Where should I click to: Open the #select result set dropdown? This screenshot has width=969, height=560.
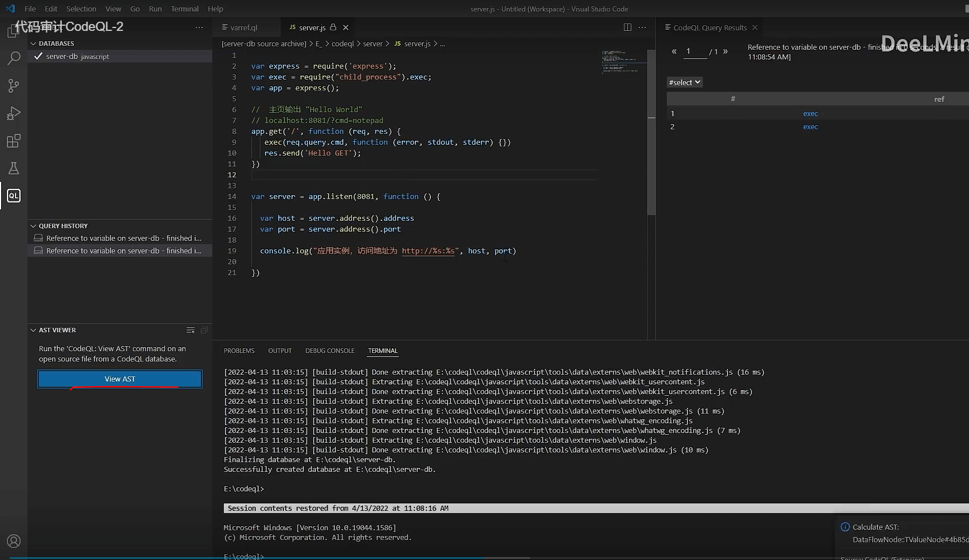point(685,82)
